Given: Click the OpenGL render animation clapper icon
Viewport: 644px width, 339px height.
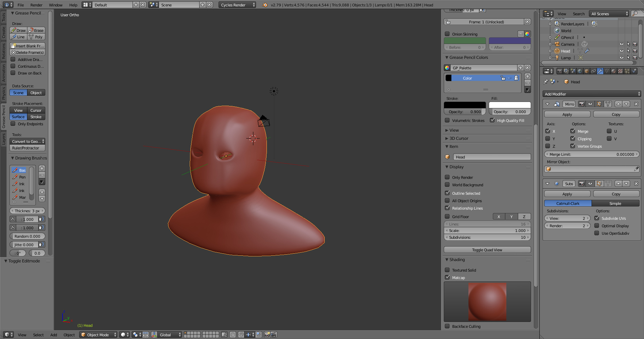Looking at the screenshot, I should [274, 335].
